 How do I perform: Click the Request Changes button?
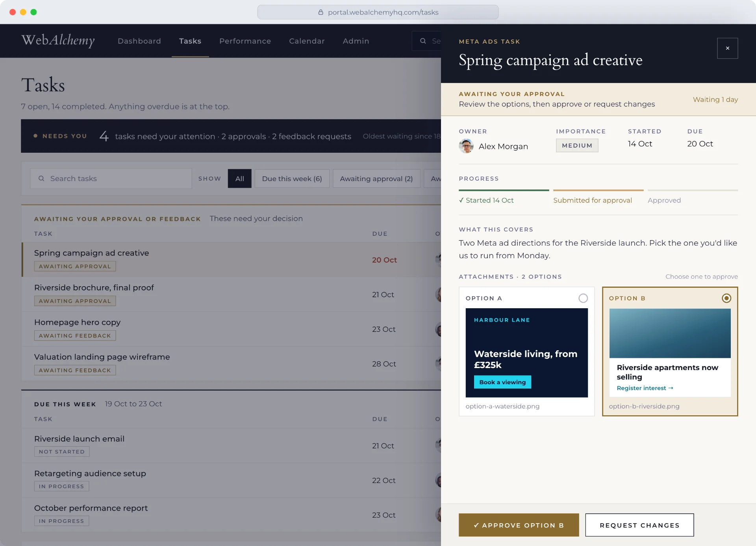pyautogui.click(x=639, y=525)
